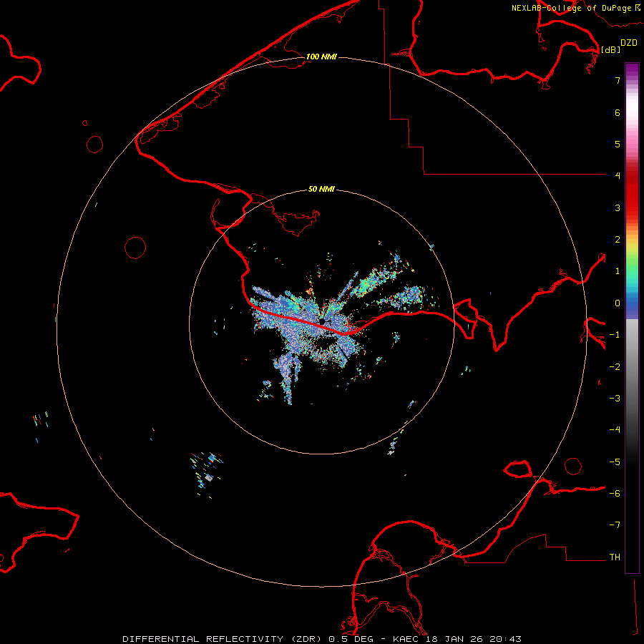This screenshot has width=644, height=644.
Task: Click the 0 value on color scale
Action: coord(618,303)
